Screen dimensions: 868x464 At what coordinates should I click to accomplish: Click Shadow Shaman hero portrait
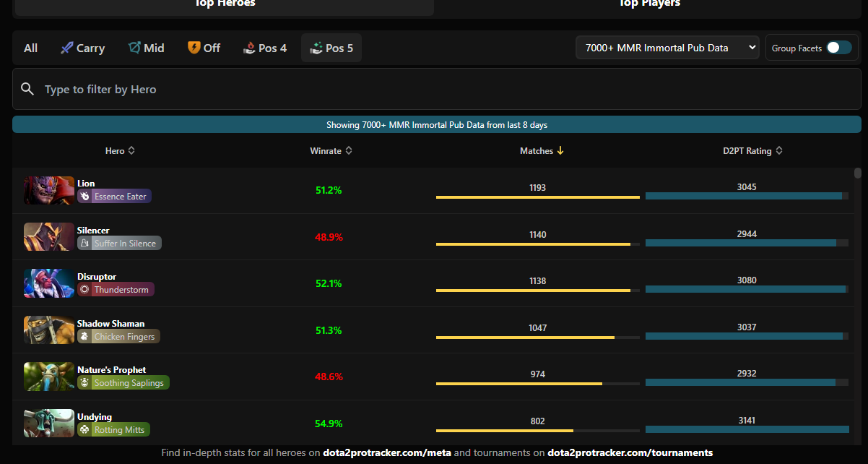point(49,330)
